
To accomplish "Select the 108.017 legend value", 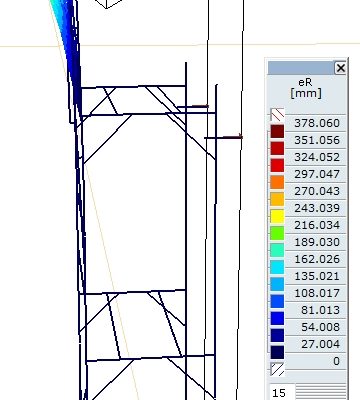I will (x=316, y=293).
